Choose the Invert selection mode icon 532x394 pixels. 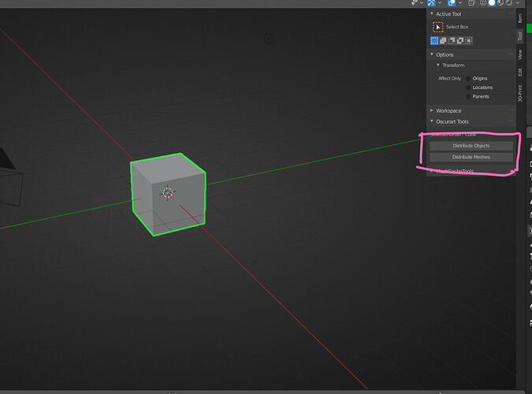[460, 41]
